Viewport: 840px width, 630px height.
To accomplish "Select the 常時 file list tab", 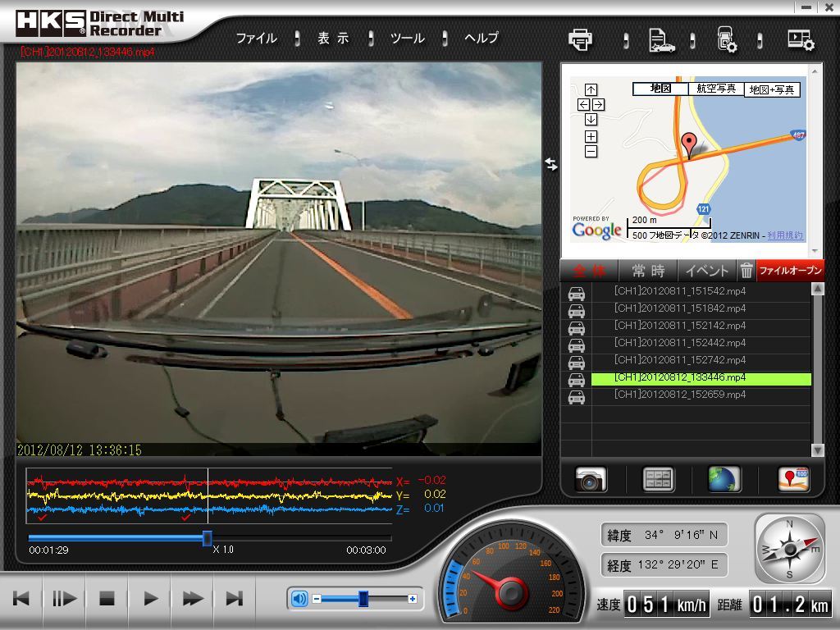I will (x=648, y=271).
